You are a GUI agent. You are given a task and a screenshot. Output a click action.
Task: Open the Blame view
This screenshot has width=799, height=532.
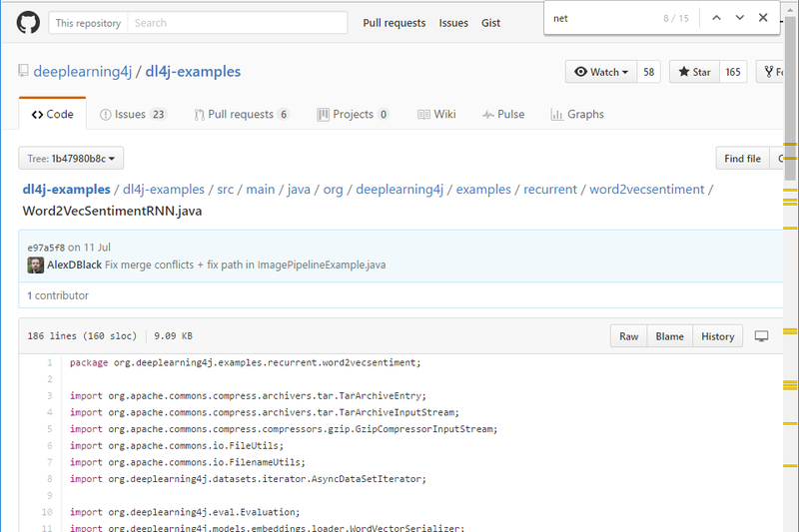[669, 336]
